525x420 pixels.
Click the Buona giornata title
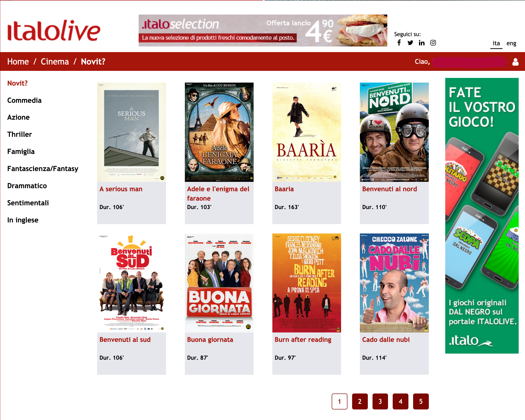[210, 339]
